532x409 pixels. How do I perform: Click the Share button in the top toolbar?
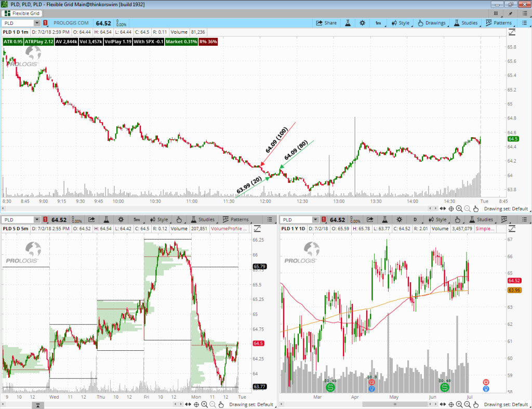[326, 23]
